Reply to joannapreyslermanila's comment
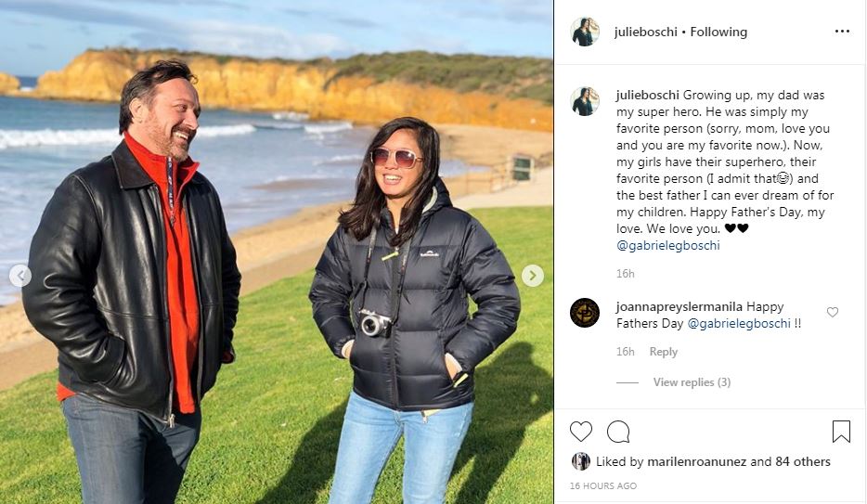The height and width of the screenshot is (504, 867). click(x=663, y=352)
